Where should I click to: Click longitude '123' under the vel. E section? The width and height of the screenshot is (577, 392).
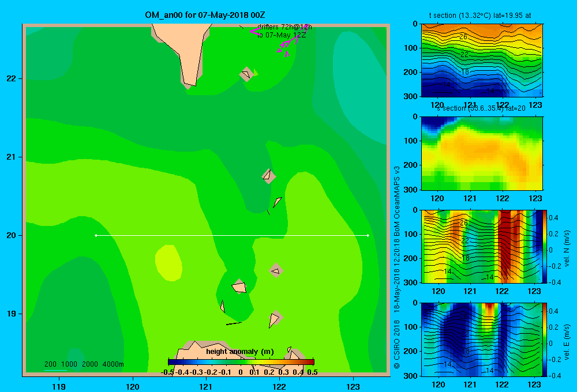pyautogui.click(x=534, y=385)
